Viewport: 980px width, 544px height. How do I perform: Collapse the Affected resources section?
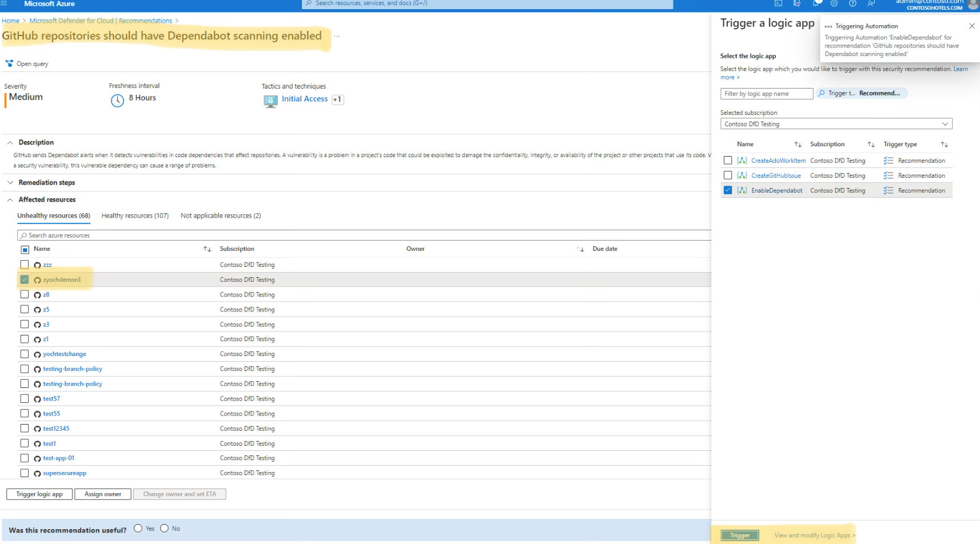click(x=10, y=200)
